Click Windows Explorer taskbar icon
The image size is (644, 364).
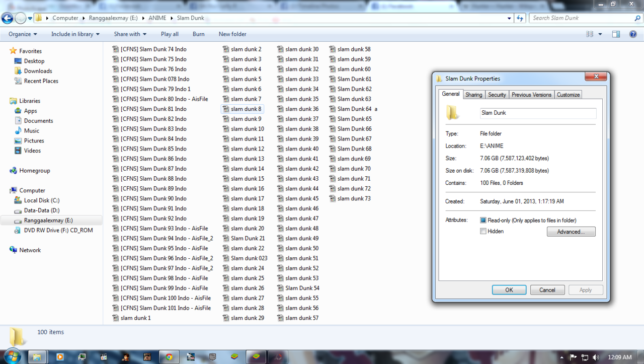37,357
